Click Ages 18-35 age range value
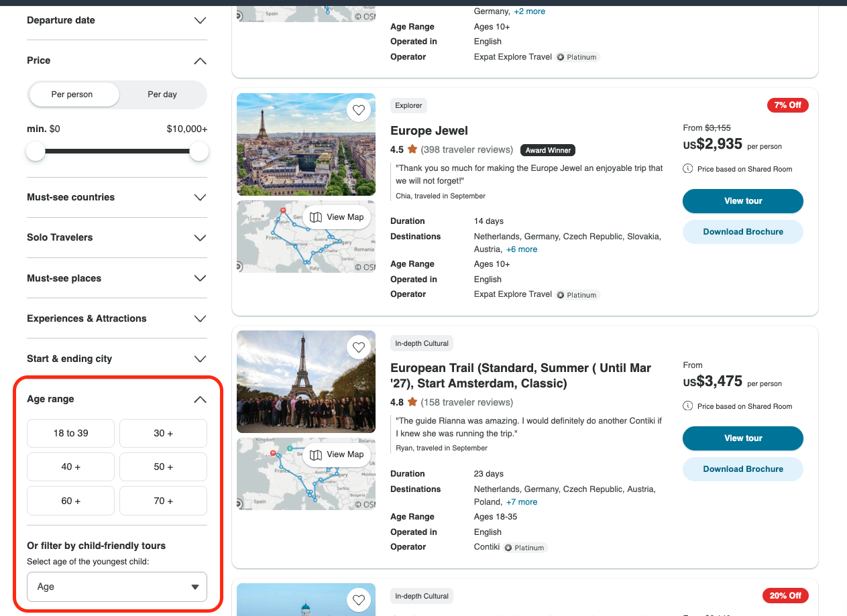 496,517
